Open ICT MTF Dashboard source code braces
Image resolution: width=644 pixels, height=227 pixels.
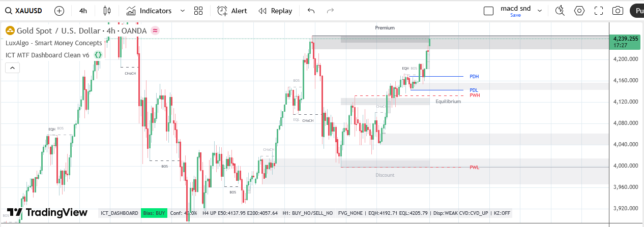point(98,55)
